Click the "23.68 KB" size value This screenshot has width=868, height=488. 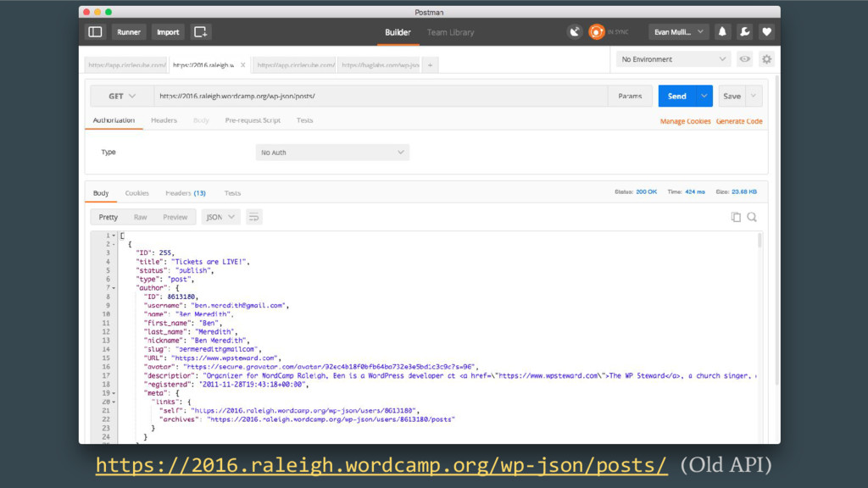[744, 192]
